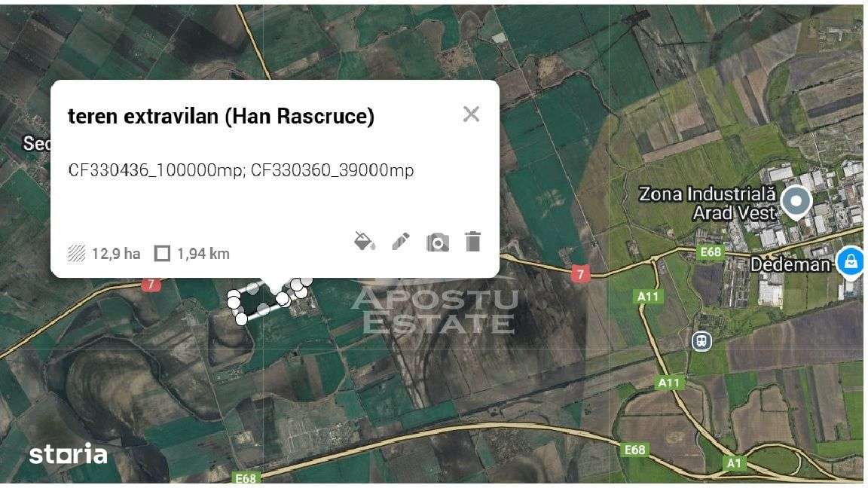This screenshot has height=488, width=868.
Task: Add a photo using camera icon
Action: tap(437, 242)
